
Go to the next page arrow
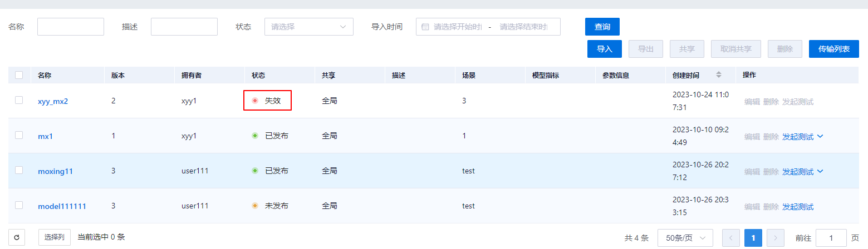776,238
